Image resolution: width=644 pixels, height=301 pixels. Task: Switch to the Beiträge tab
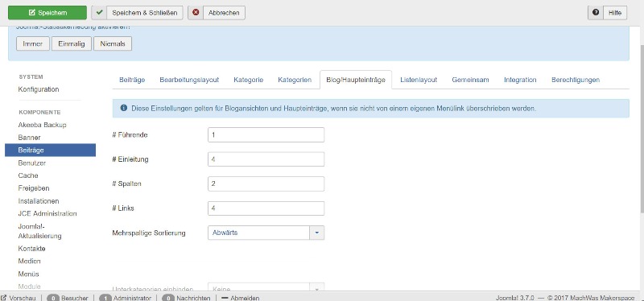[132, 80]
